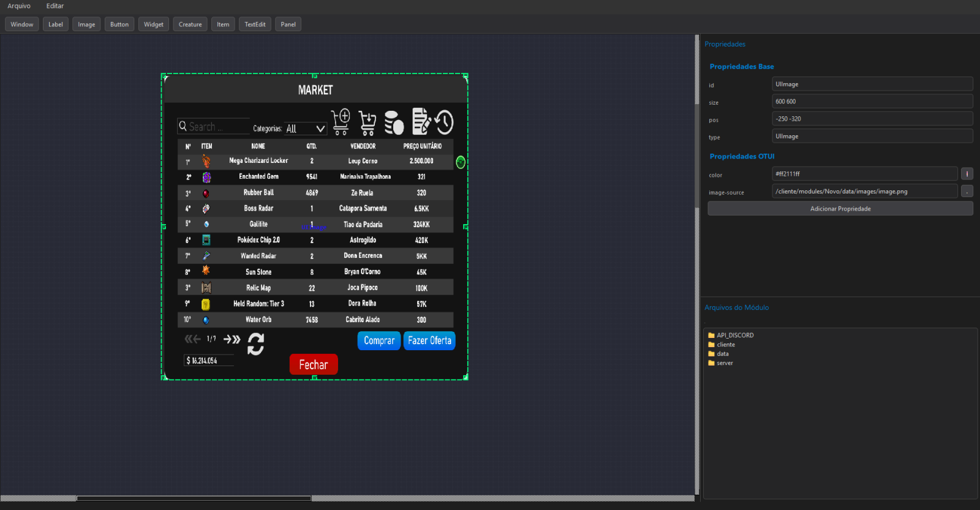The width and height of the screenshot is (980, 510).
Task: Click the coin stack icon
Action: (x=394, y=122)
